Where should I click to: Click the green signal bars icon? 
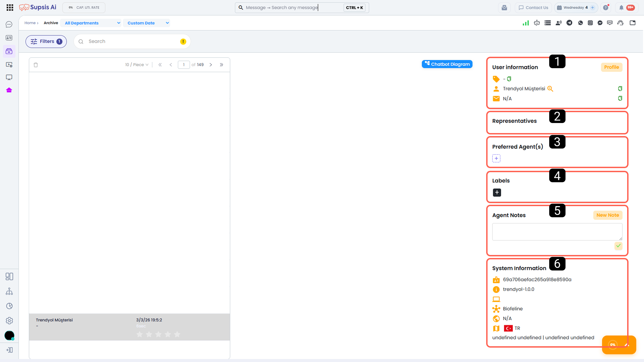pyautogui.click(x=526, y=23)
